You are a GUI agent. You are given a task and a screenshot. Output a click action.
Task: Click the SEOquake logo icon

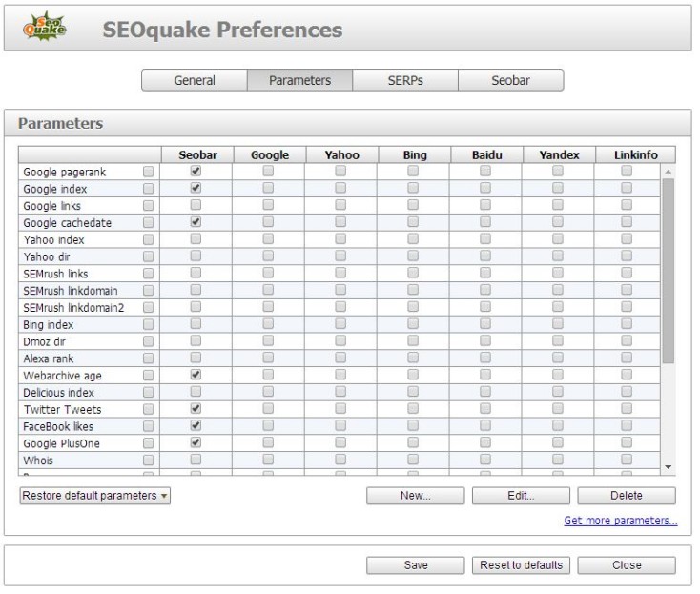point(44,28)
